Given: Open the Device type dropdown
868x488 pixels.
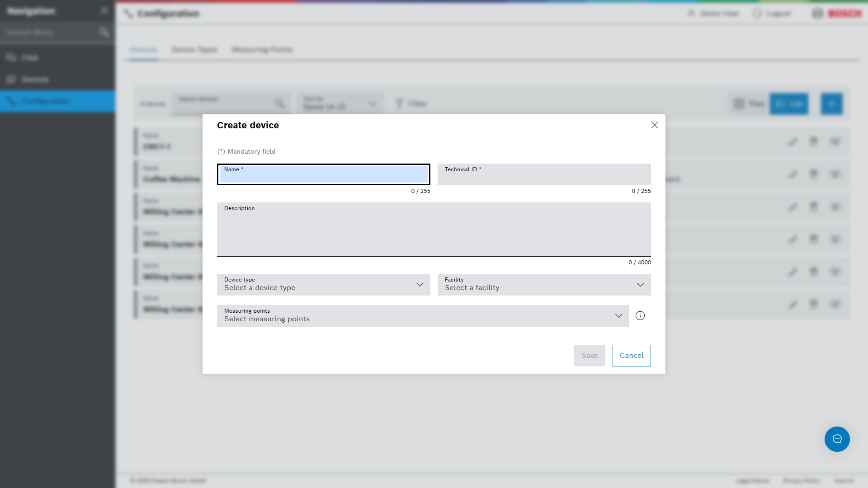Looking at the screenshot, I should [324, 285].
